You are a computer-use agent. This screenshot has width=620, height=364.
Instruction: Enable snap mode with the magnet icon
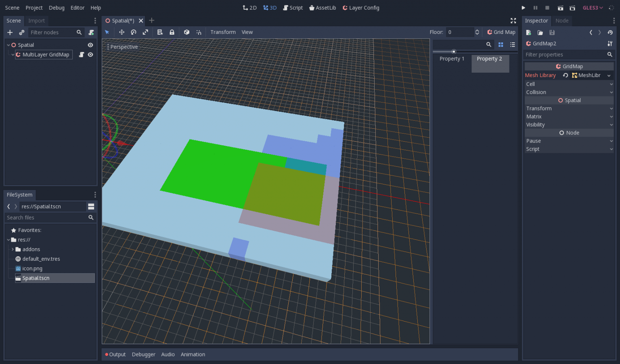tap(199, 32)
